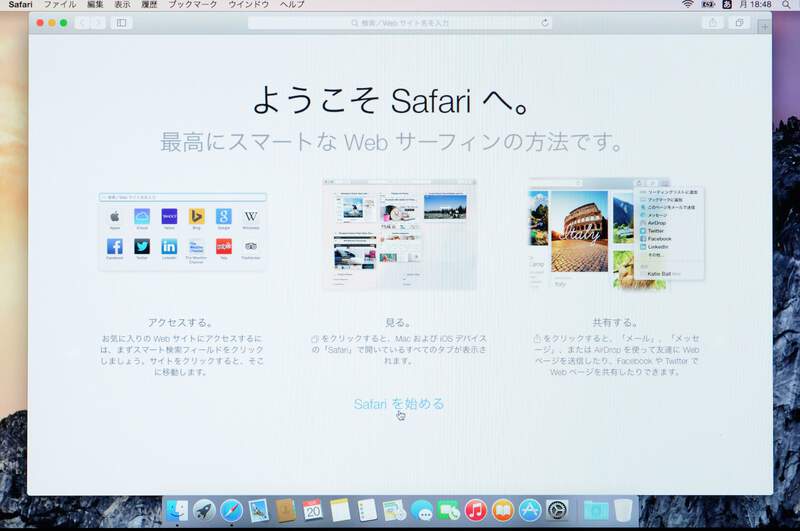This screenshot has width=800, height=531.
Task: Open the 表示 menu
Action: point(122,4)
